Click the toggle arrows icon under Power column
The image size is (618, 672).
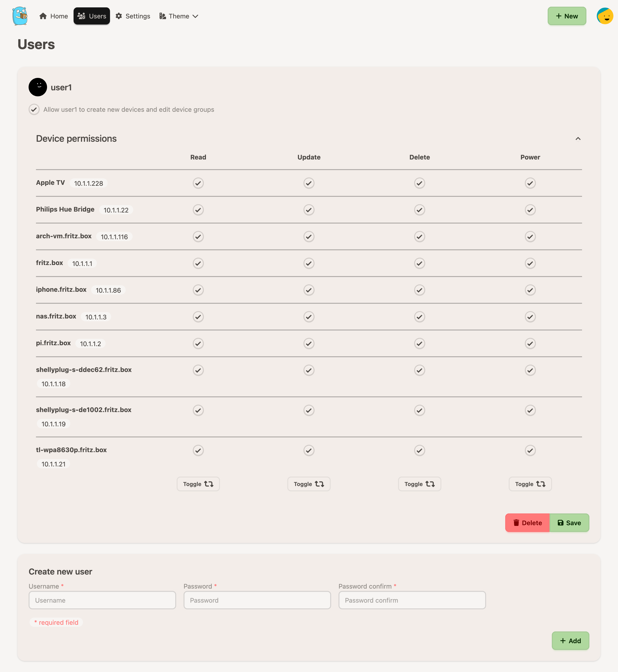click(x=541, y=484)
